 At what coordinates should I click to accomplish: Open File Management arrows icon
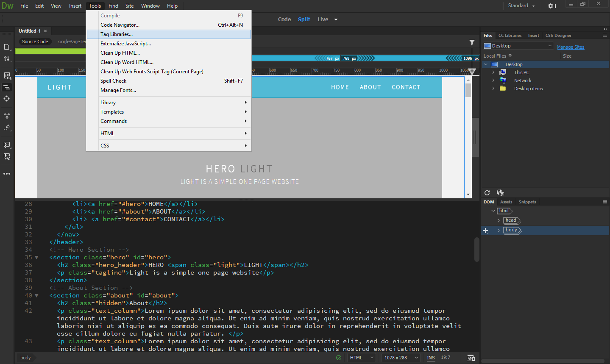7,58
